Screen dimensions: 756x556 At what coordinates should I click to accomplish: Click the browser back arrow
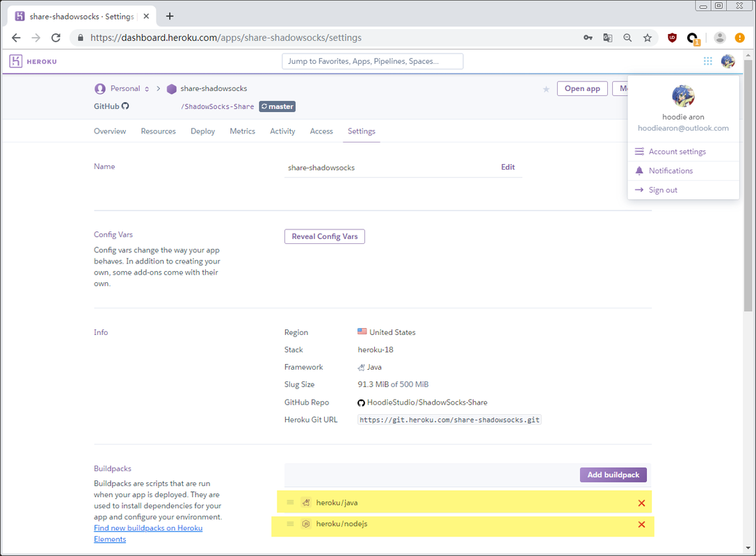pos(16,38)
